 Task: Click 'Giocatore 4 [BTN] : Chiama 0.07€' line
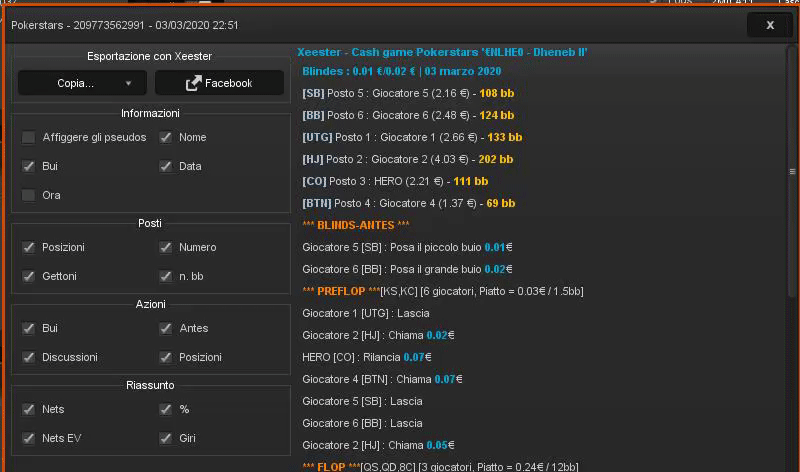[383, 379]
